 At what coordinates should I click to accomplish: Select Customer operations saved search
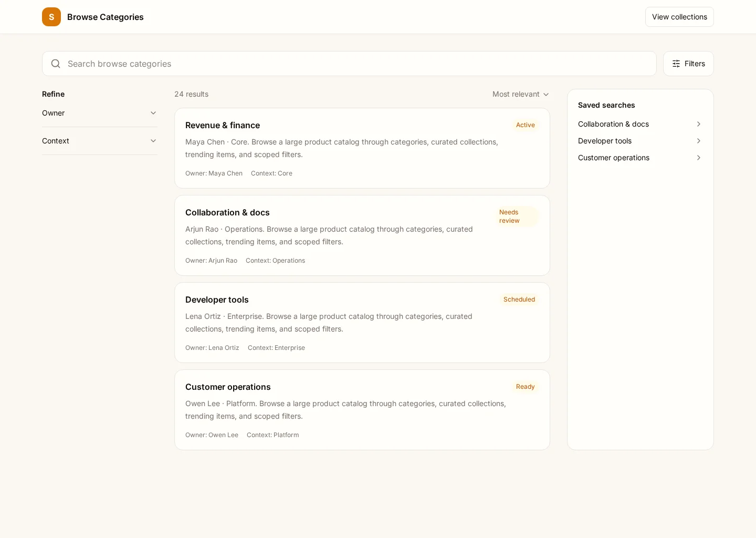640,158
